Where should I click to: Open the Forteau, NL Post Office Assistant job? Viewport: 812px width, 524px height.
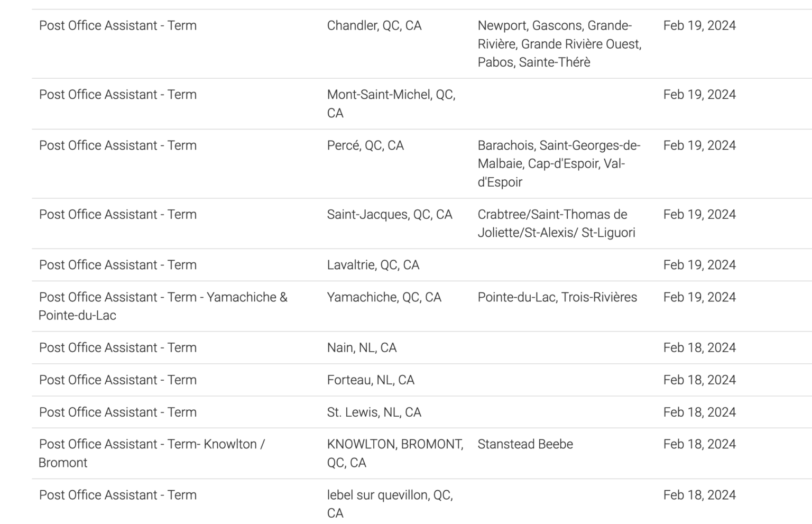coord(118,380)
